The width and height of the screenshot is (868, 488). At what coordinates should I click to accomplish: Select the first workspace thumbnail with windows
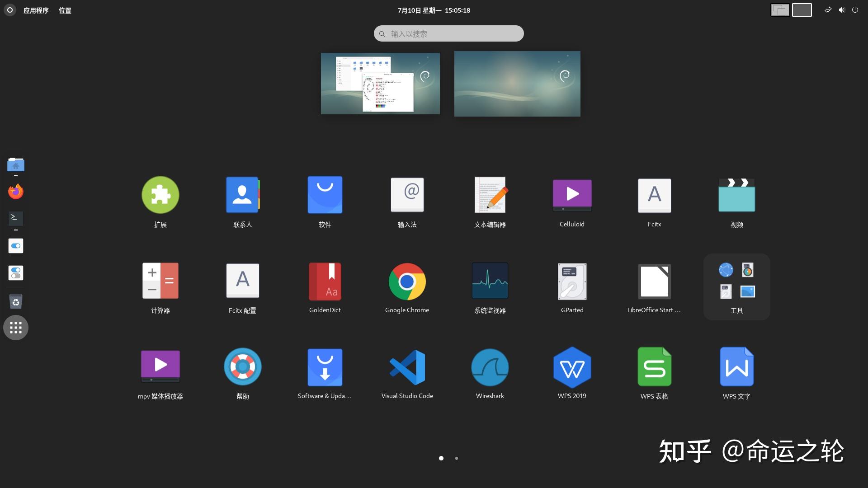pyautogui.click(x=380, y=84)
